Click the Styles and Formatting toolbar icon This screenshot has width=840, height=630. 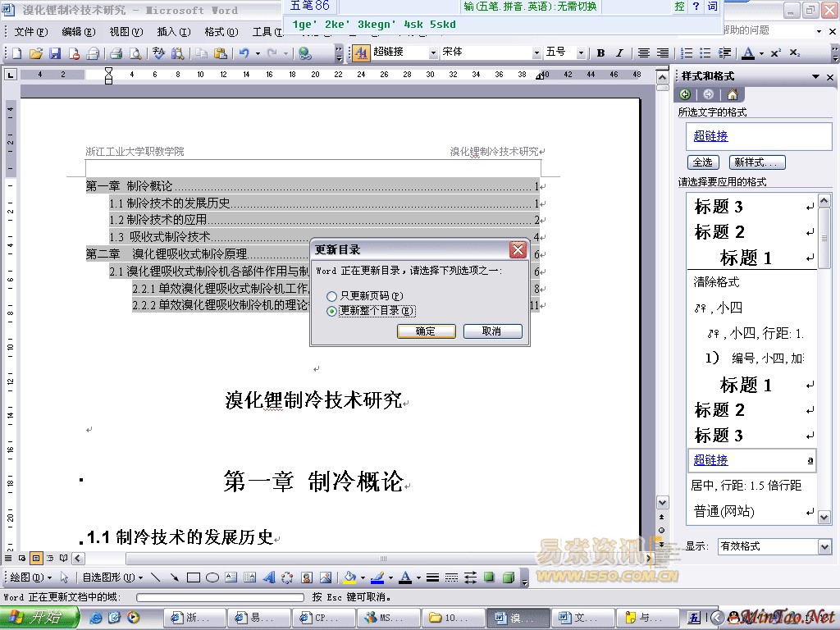point(361,52)
